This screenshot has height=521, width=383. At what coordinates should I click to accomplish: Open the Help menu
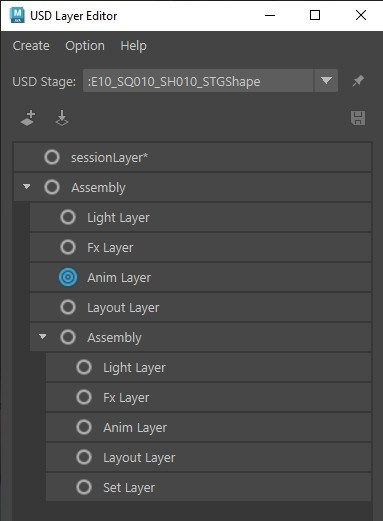[x=133, y=46]
